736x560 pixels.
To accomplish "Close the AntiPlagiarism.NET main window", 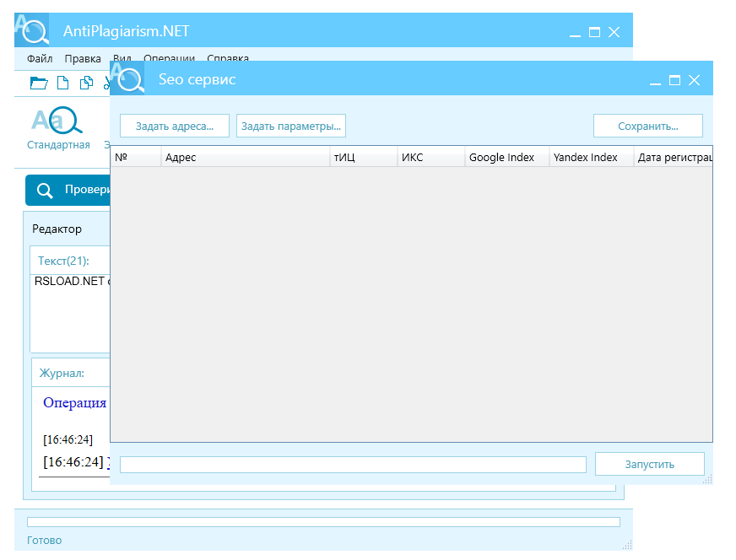I will click(x=614, y=32).
